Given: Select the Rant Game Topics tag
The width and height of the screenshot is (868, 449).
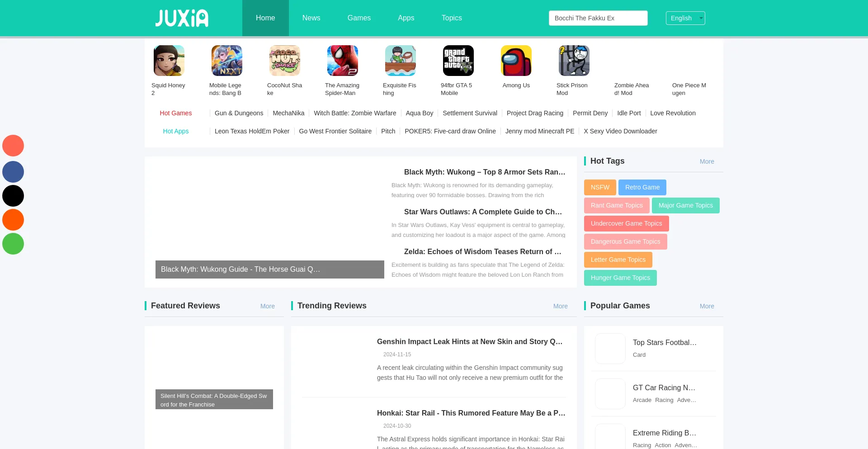Looking at the screenshot, I should (617, 205).
